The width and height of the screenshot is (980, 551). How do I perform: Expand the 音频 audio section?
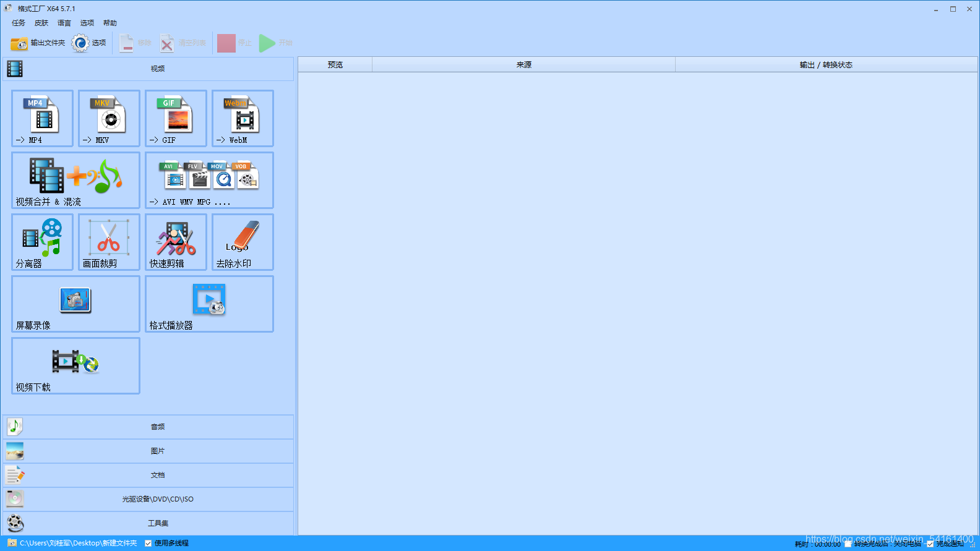pos(148,427)
